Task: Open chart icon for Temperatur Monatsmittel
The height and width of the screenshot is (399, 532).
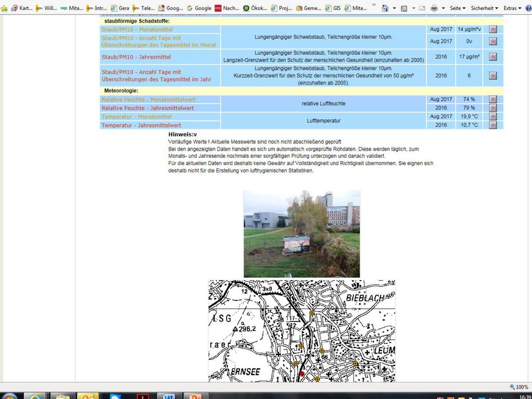Action: (493, 116)
